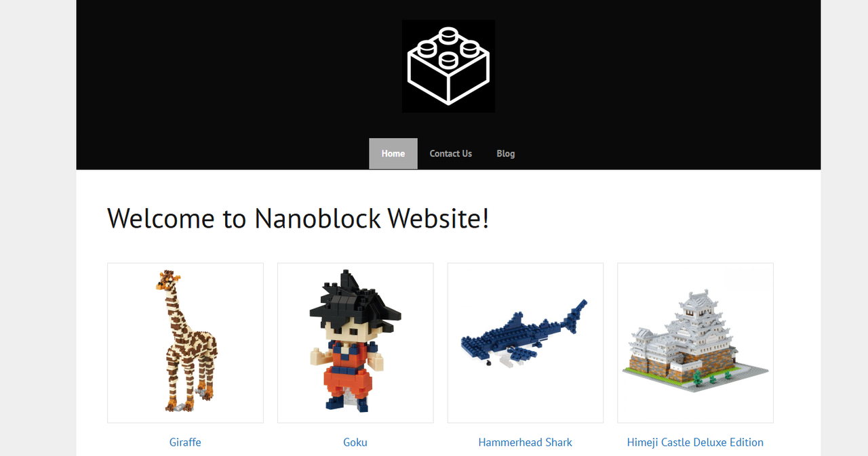Screen dimensions: 868x456
Task: Open the Hammerhead Shark text link
Action: pos(526,442)
